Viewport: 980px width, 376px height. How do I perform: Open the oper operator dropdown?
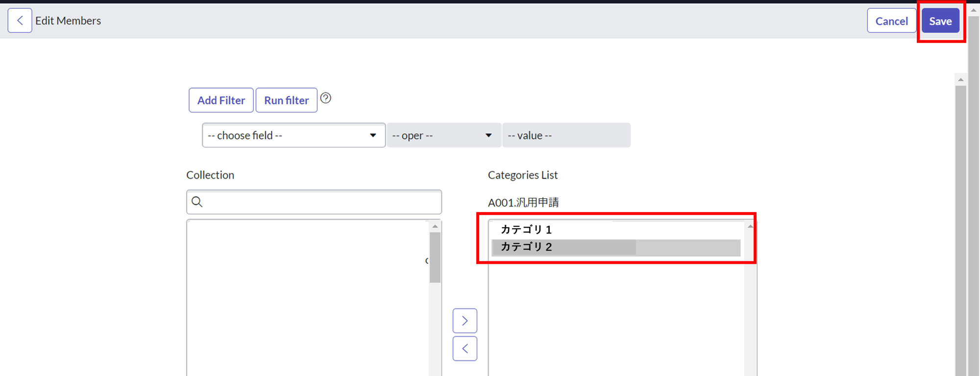[x=443, y=135]
